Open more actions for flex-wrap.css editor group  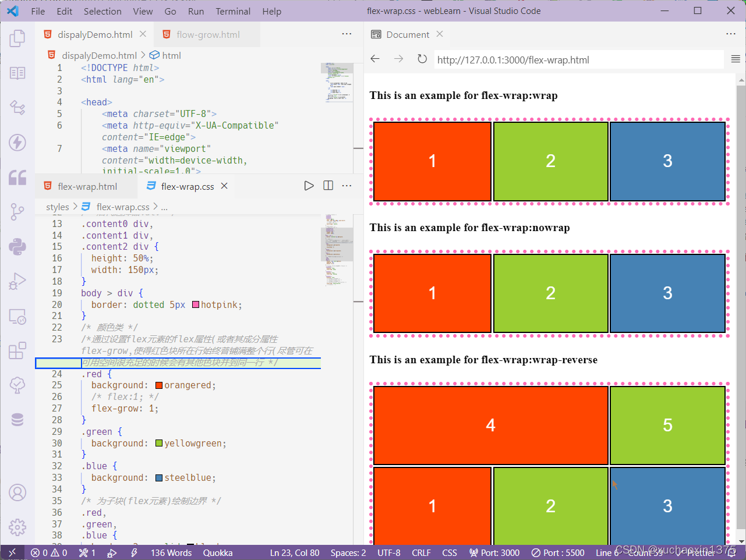click(x=347, y=186)
